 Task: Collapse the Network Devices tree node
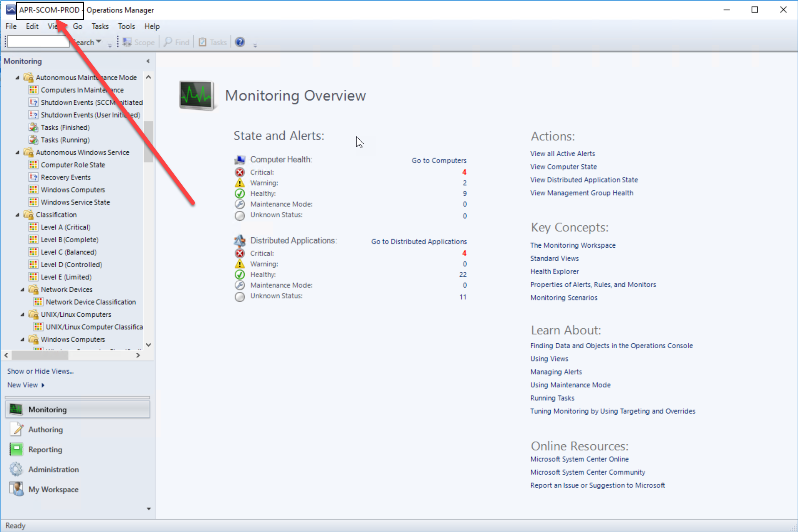click(x=22, y=290)
